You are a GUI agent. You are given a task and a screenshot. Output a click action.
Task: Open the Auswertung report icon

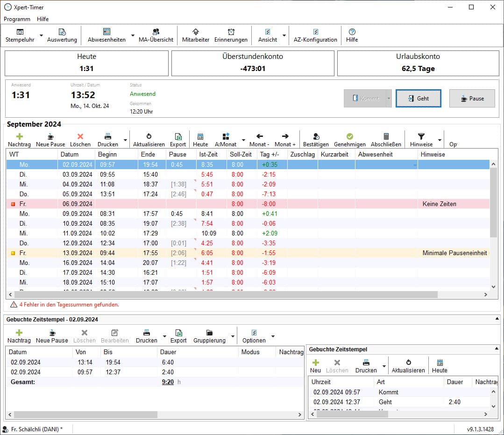[x=62, y=32]
